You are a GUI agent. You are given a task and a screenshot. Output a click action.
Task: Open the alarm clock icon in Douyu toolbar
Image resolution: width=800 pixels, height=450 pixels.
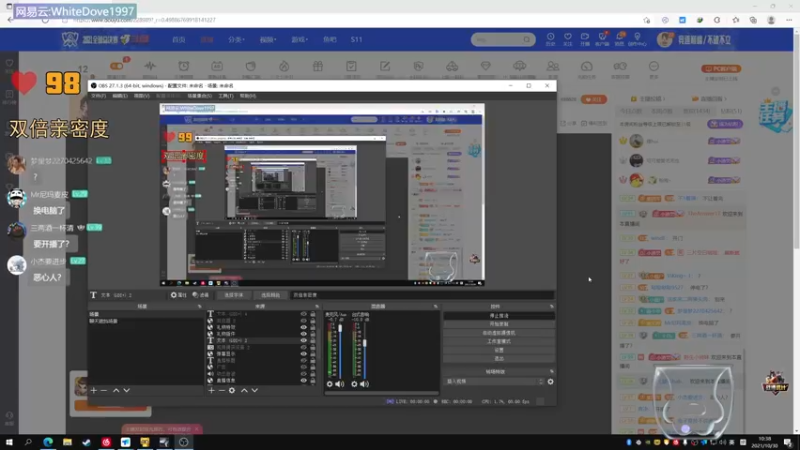pyautogui.click(x=184, y=66)
